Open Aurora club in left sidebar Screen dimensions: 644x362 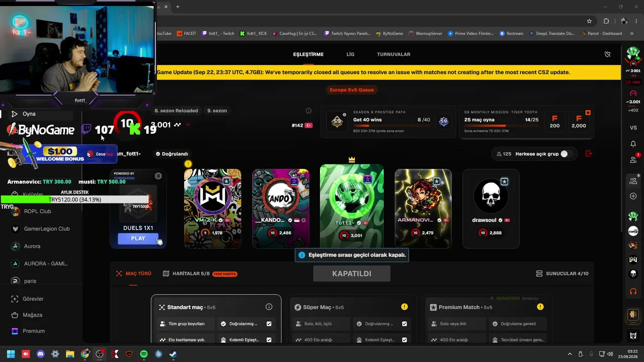[x=26, y=246]
